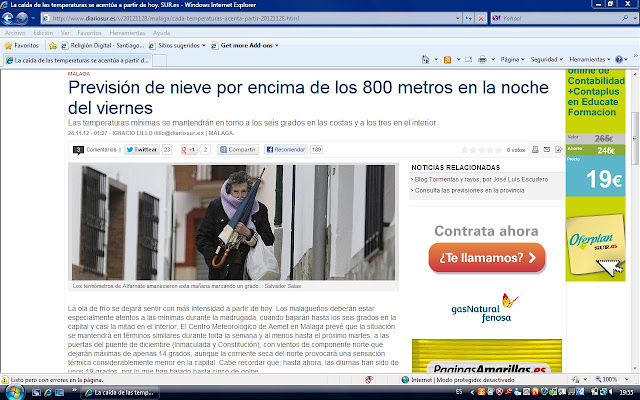Click the printer icon in command bar

[482, 60]
